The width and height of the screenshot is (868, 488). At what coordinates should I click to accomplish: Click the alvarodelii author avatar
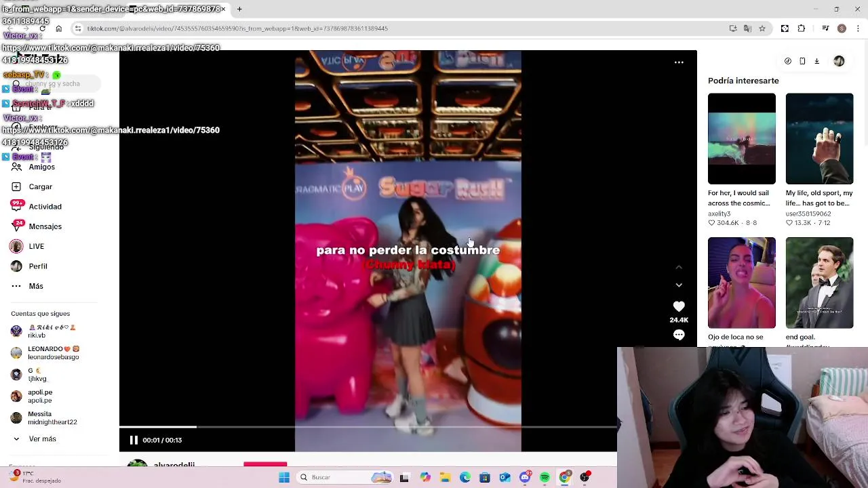click(138, 464)
